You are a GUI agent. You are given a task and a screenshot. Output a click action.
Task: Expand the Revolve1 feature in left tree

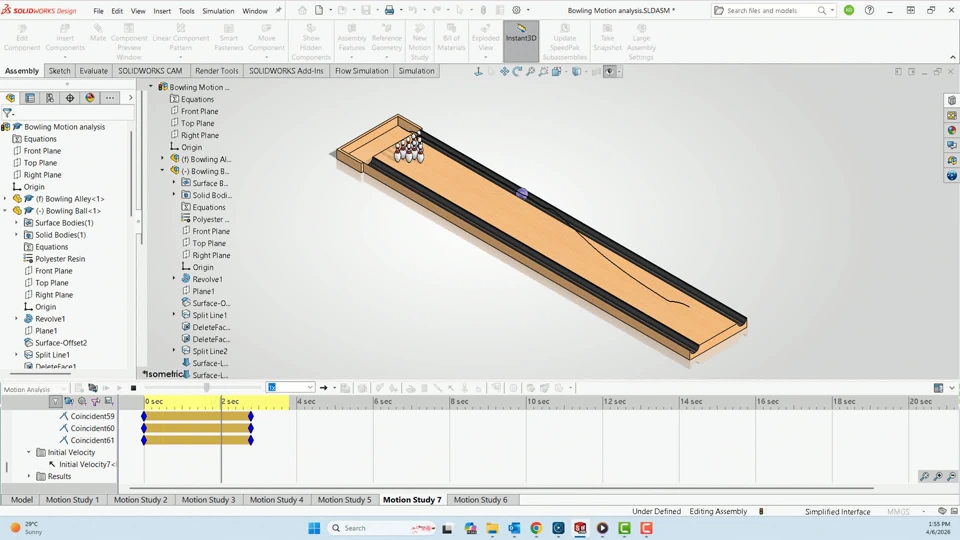click(x=17, y=319)
